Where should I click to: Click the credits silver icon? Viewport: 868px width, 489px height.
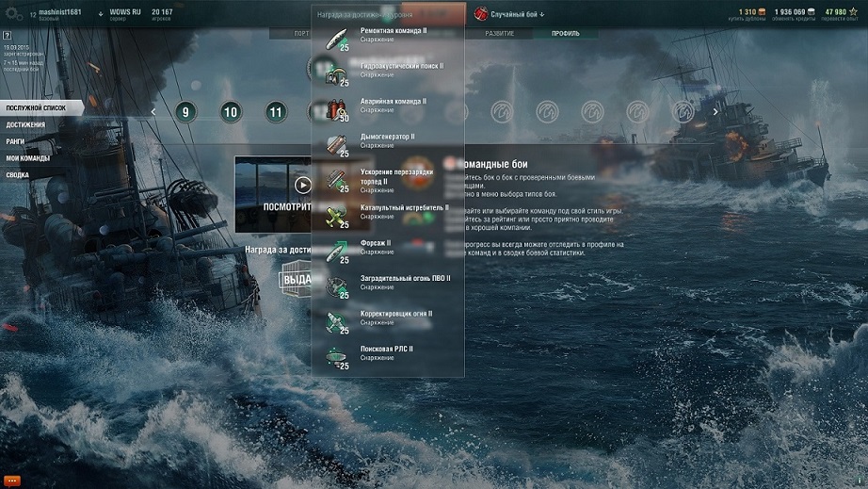[811, 11]
